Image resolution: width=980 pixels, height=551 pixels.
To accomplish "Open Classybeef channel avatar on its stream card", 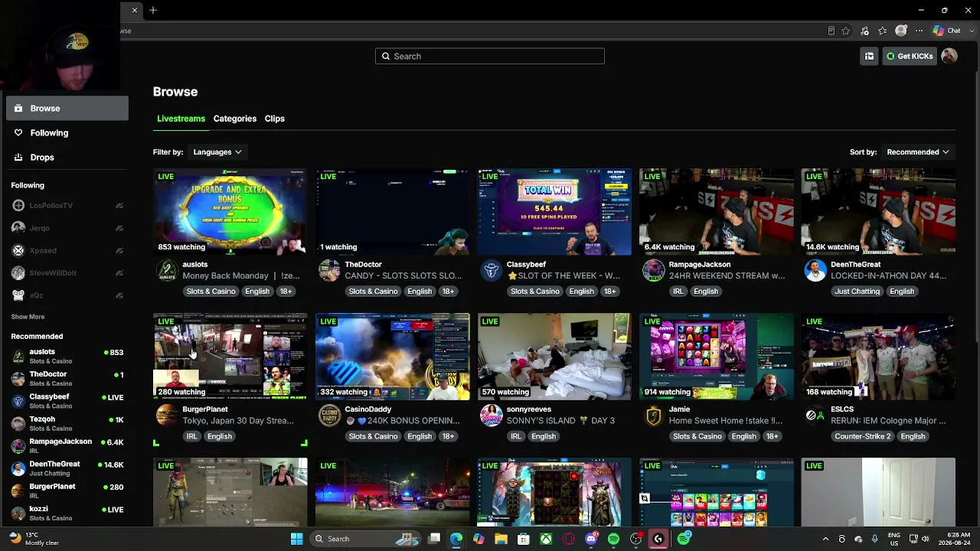I will tap(492, 270).
